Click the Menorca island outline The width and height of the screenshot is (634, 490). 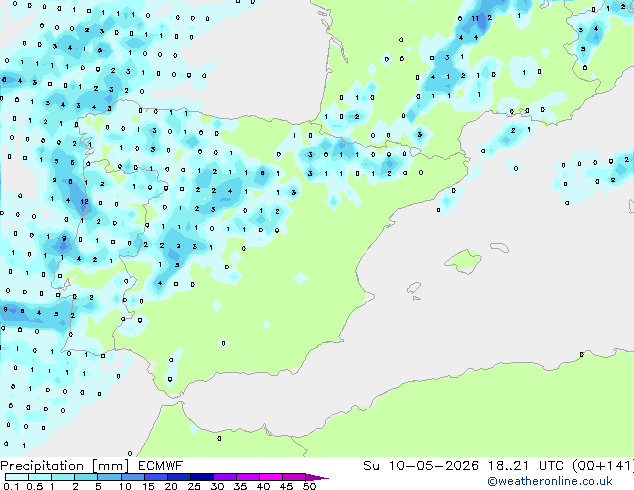499,247
